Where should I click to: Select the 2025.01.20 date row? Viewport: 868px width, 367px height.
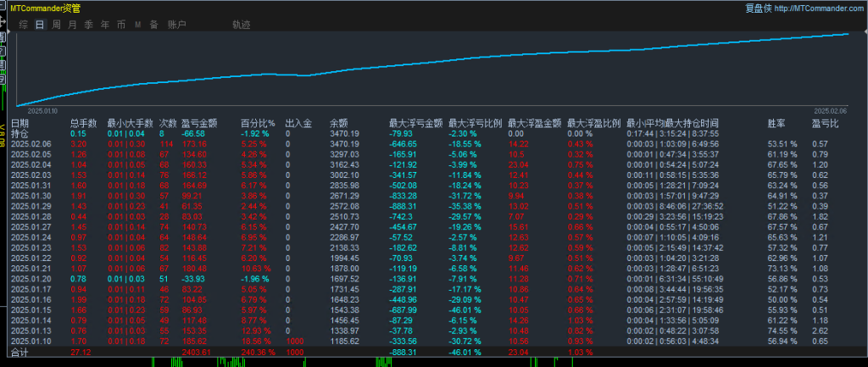pos(32,279)
